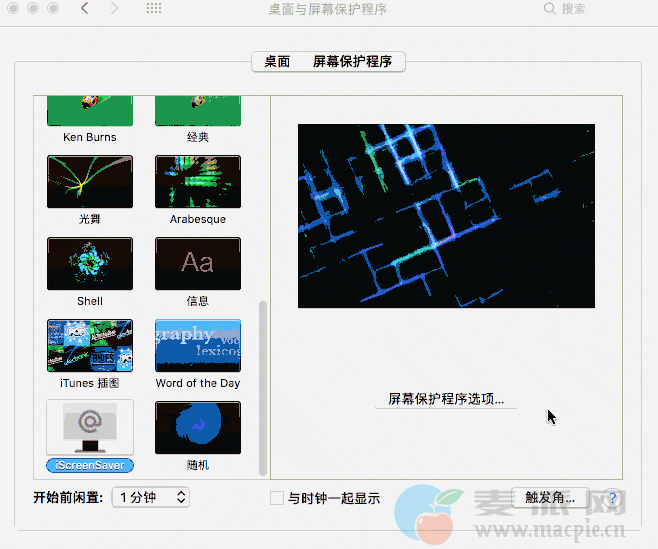Click the search magnifier icon

(x=549, y=8)
